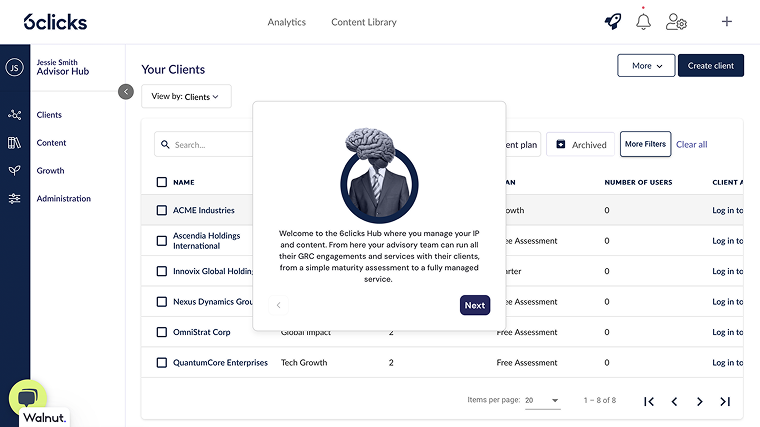
Task: Click the back arrow in welcome dialog
Action: point(278,305)
